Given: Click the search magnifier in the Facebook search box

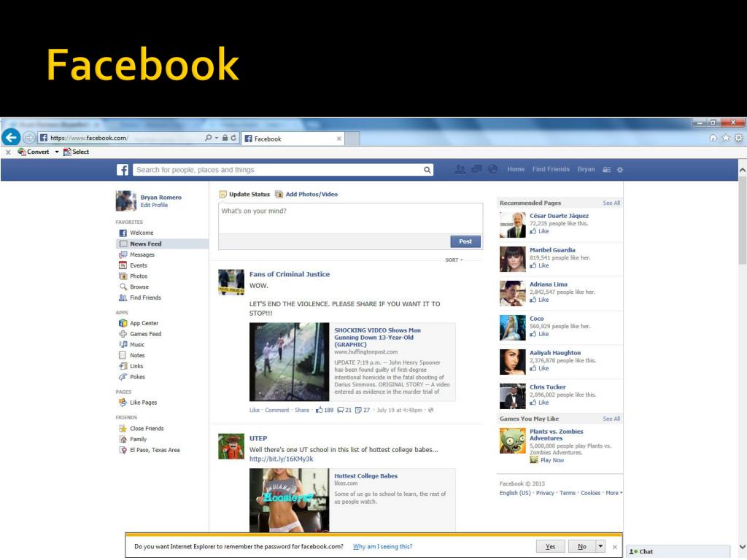Looking at the screenshot, I should [x=427, y=170].
